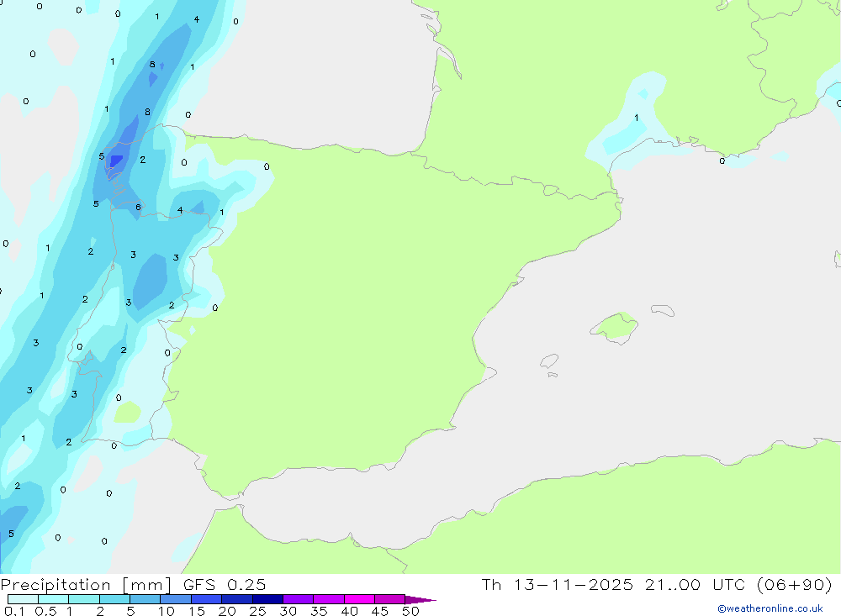Click the 15–20 mm legend color swatch
The height and width of the screenshot is (616, 841).
coord(207,599)
